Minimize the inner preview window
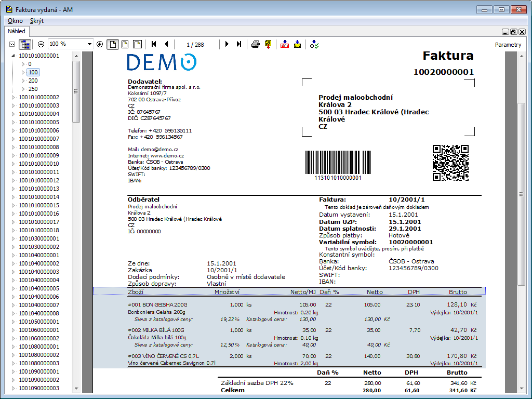 point(505,32)
